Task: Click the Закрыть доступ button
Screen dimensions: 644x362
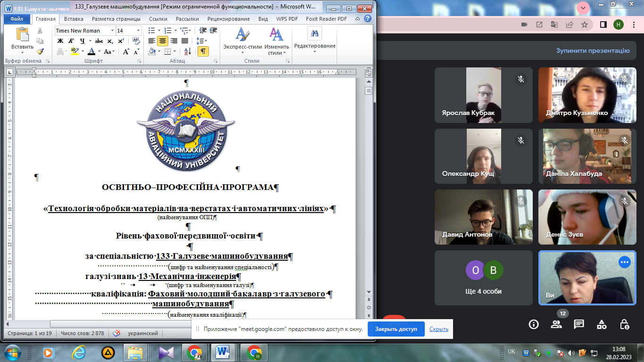Action: (x=396, y=329)
